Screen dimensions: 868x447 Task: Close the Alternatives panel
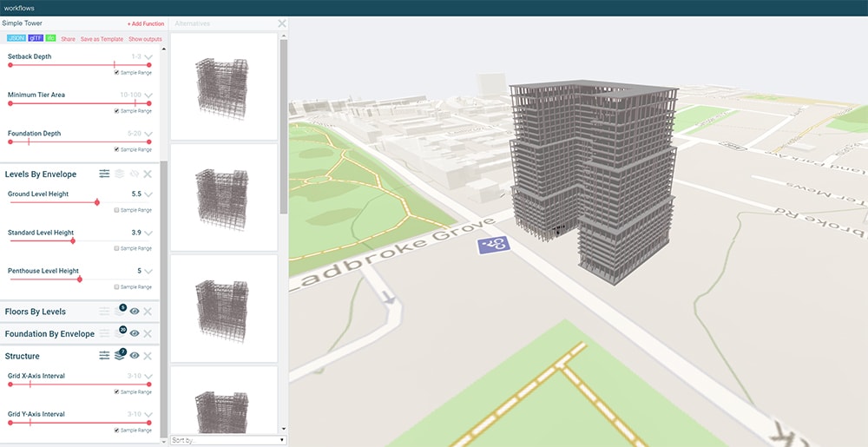tap(282, 24)
